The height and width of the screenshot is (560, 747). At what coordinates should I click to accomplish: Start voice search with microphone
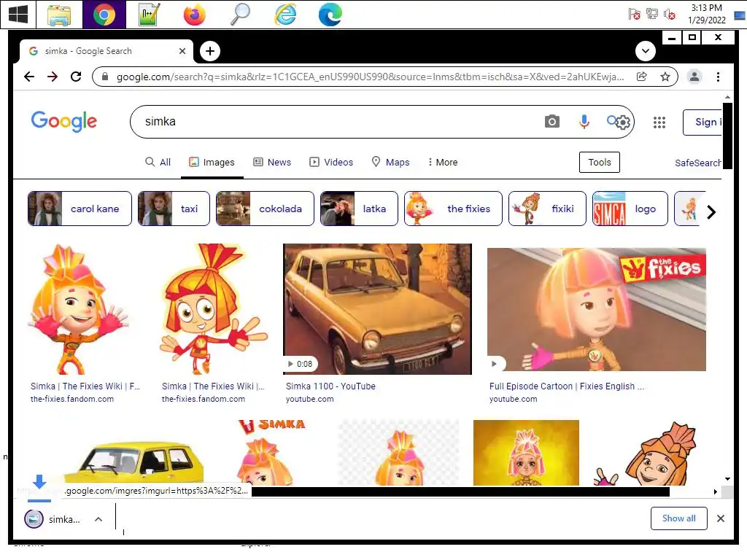tap(584, 122)
